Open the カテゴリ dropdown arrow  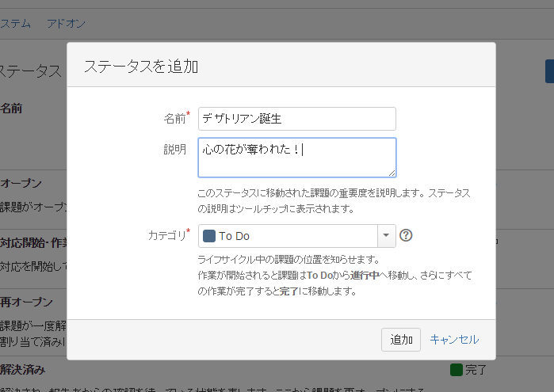pyautogui.click(x=387, y=235)
